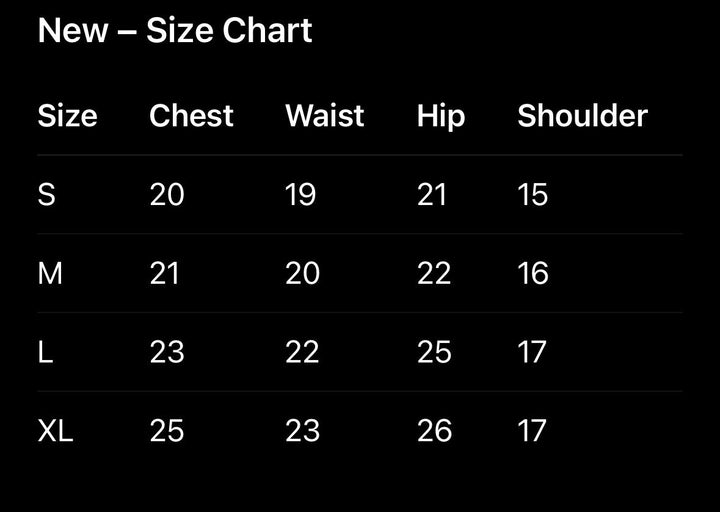Click chest value 25 for size XL

point(167,431)
